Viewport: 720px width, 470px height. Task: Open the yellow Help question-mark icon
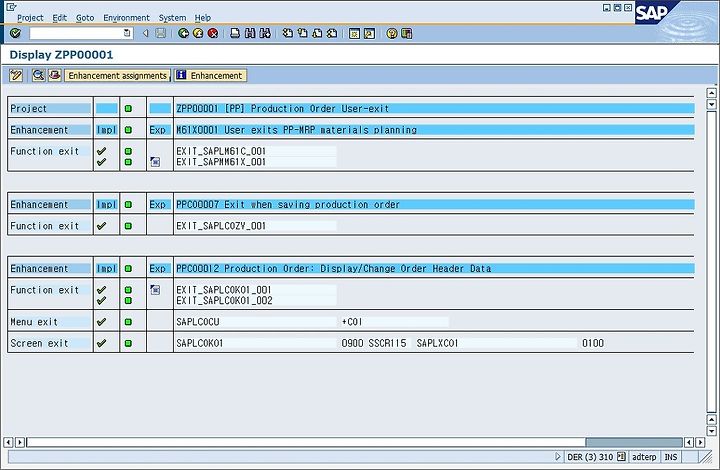click(391, 34)
